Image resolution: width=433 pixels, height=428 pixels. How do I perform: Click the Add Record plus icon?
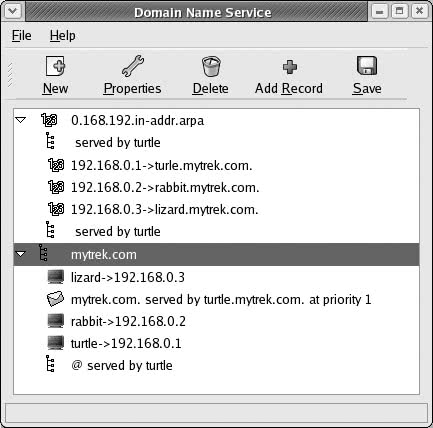pyautogui.click(x=290, y=67)
